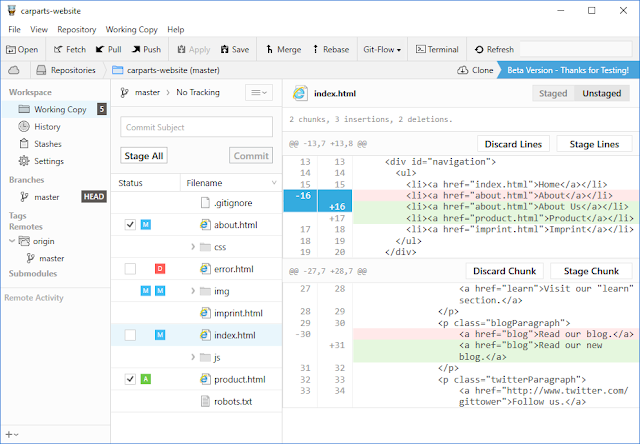
Task: Click the No Tracking label
Action: 198,92
